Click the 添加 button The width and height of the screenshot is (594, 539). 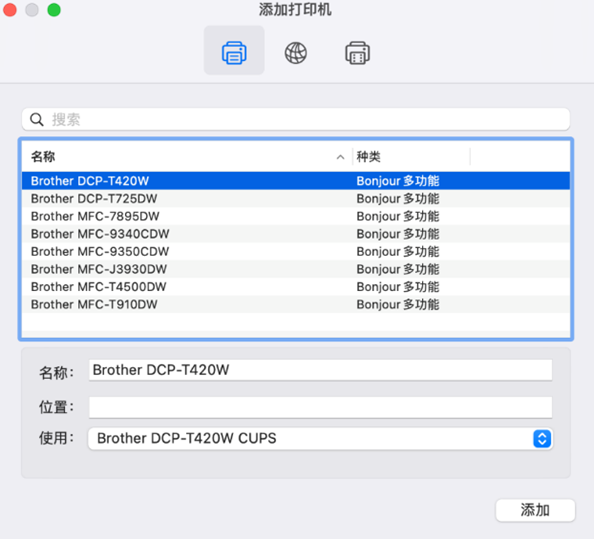coord(535,510)
